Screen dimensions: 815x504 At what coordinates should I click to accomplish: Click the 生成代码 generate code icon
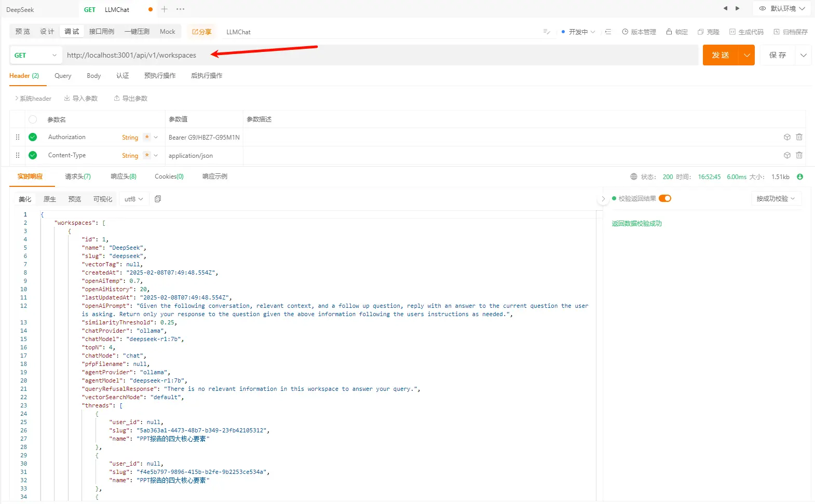point(746,32)
